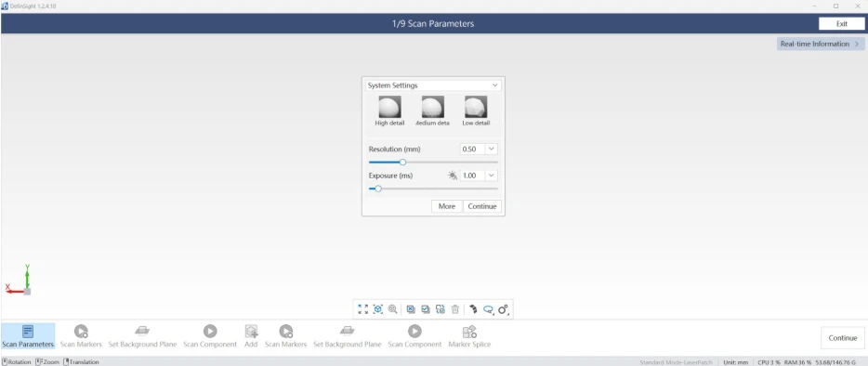Open the Marker Splice workflow step
The width and height of the screenshot is (868, 366).
click(x=469, y=336)
